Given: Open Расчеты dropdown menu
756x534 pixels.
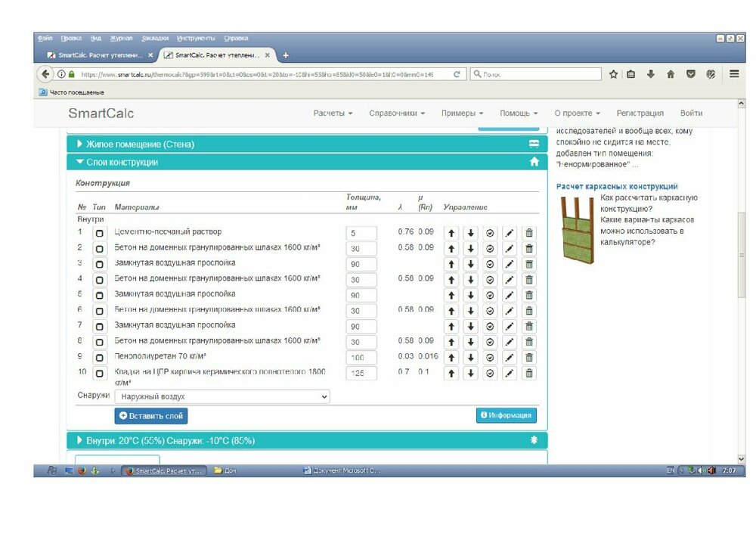Looking at the screenshot, I should 333,113.
